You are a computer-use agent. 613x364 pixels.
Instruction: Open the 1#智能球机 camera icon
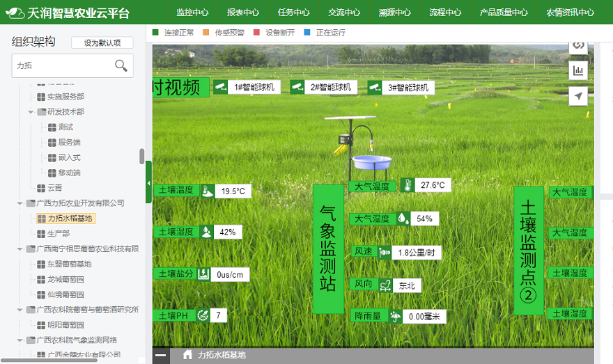click(x=221, y=87)
